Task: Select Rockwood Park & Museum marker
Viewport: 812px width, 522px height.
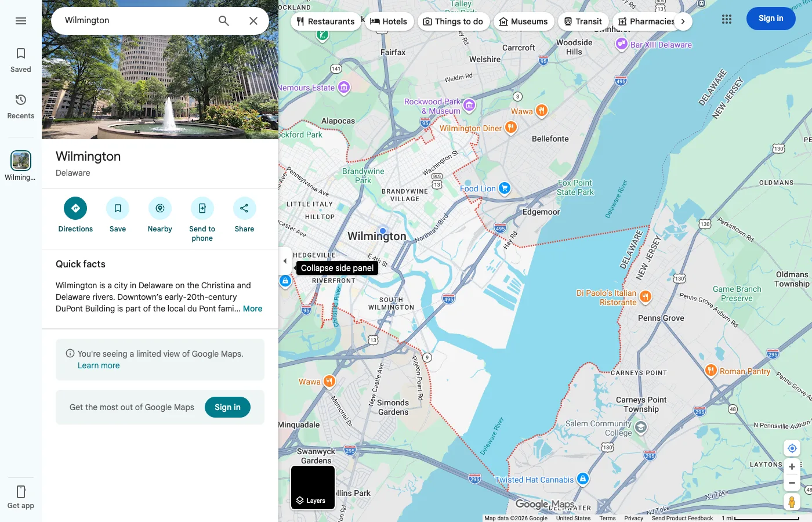Action: 469,106
